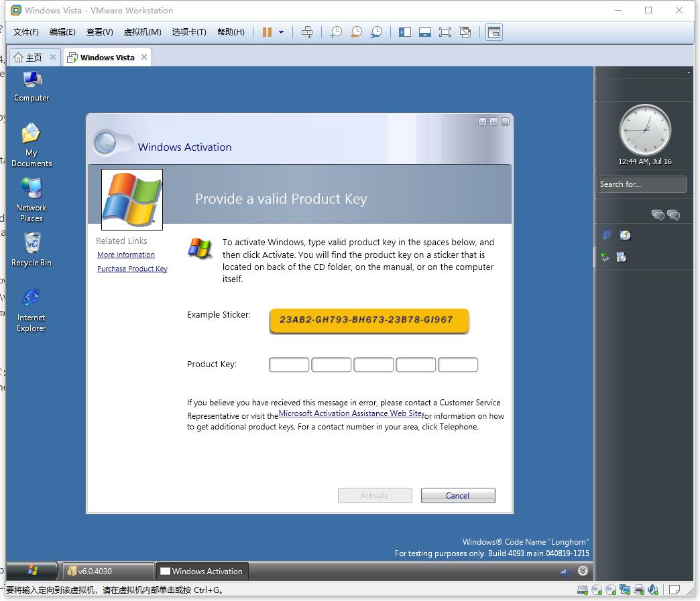Click the Unity mode toolbar icon
The width and height of the screenshot is (700, 601).
pos(465,32)
